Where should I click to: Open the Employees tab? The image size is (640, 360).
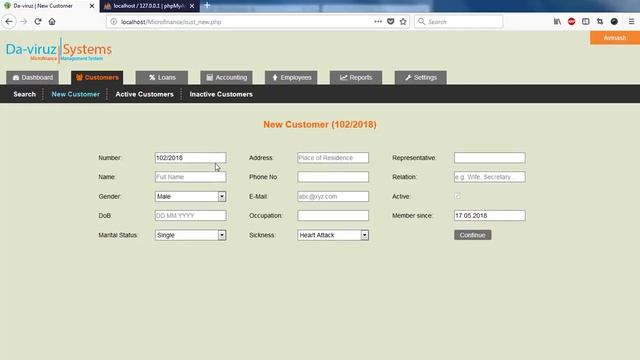click(291, 78)
